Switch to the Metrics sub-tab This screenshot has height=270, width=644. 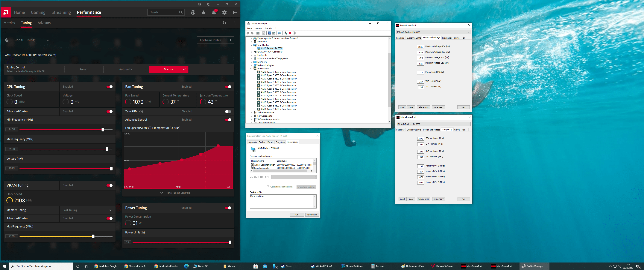(x=9, y=23)
